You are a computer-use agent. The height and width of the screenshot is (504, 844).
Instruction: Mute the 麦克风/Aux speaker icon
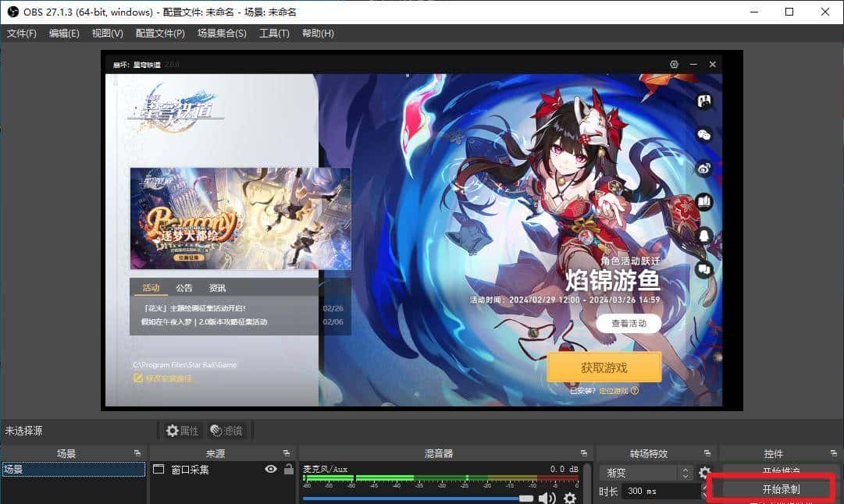tap(547, 497)
